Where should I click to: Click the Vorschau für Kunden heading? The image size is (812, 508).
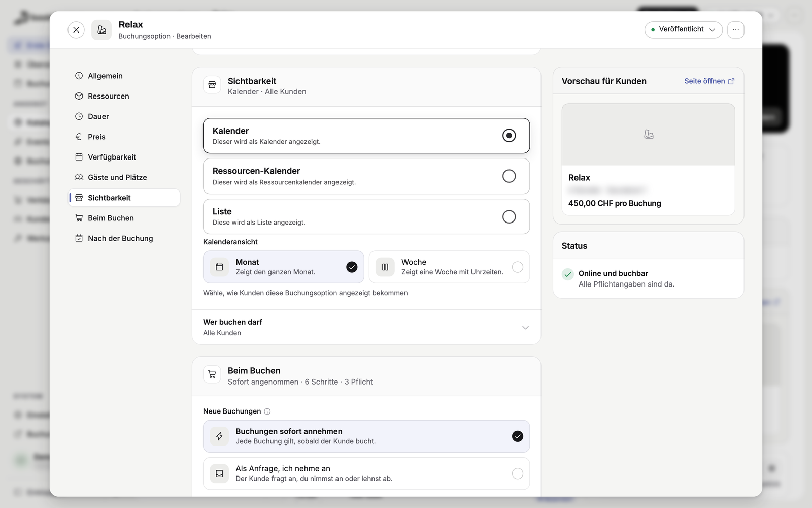tap(604, 81)
